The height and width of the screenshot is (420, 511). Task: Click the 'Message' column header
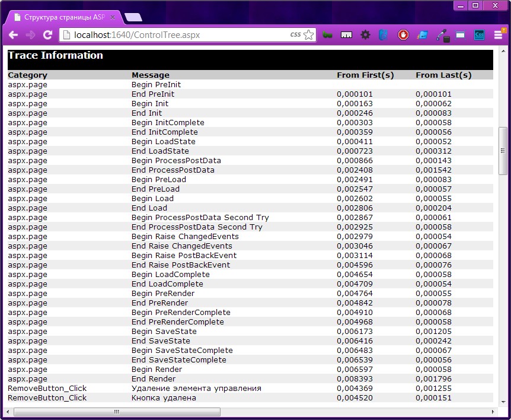(151, 75)
